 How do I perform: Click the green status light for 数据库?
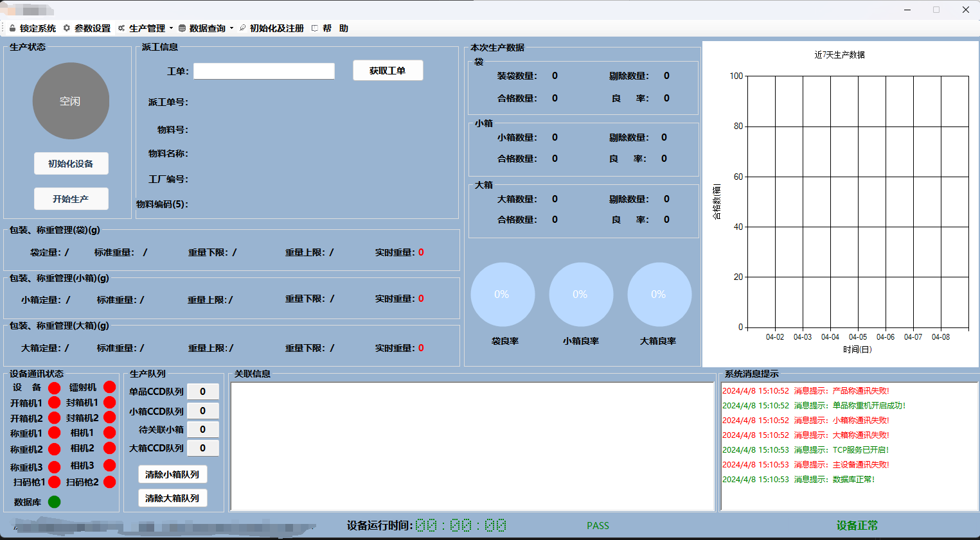point(55,502)
